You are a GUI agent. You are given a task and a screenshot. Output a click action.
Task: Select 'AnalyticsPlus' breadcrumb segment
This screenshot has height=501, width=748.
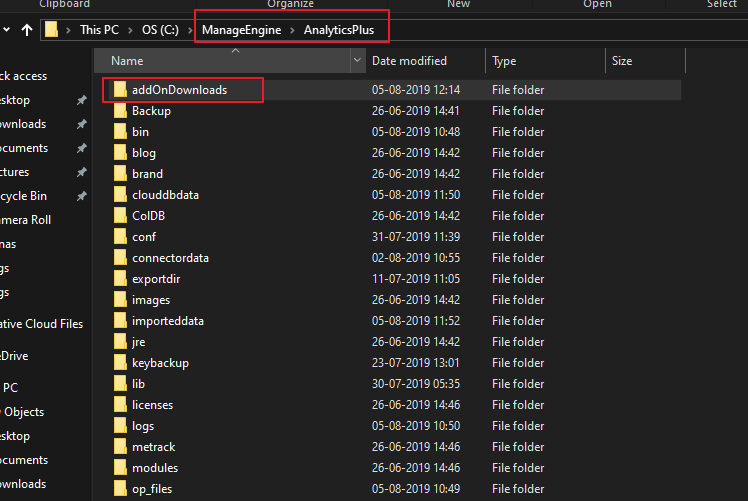tap(339, 30)
